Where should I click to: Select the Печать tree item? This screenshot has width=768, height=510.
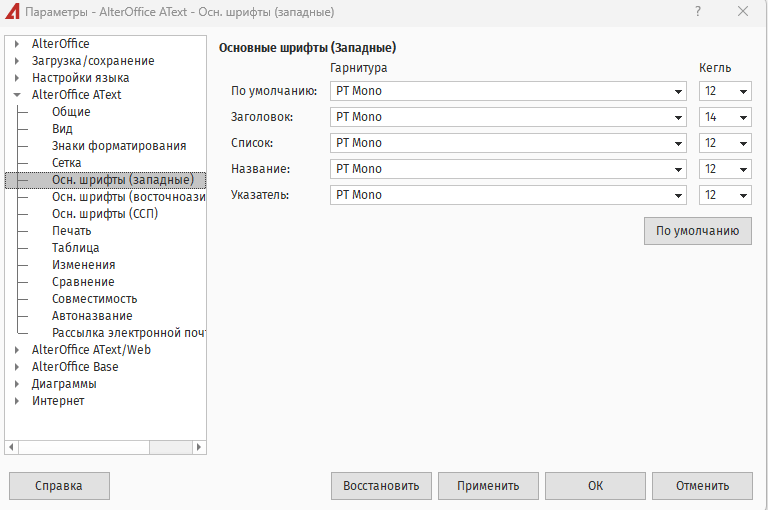click(x=71, y=231)
